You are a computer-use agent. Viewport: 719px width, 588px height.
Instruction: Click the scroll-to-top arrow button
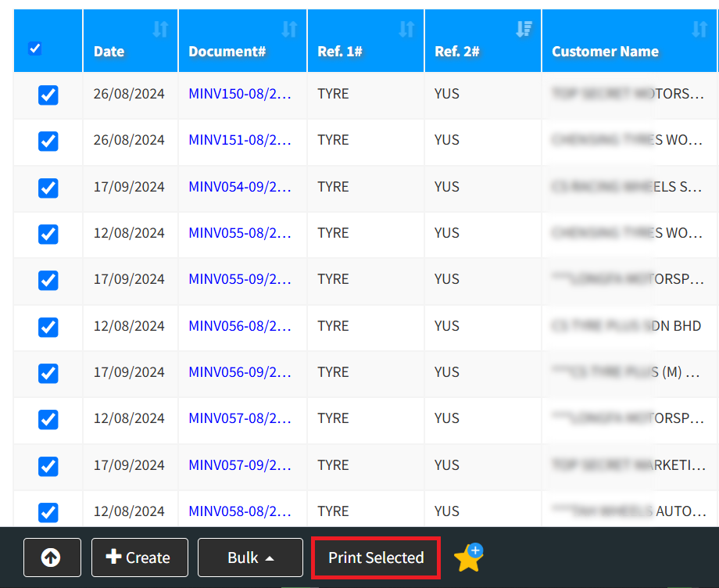point(52,558)
